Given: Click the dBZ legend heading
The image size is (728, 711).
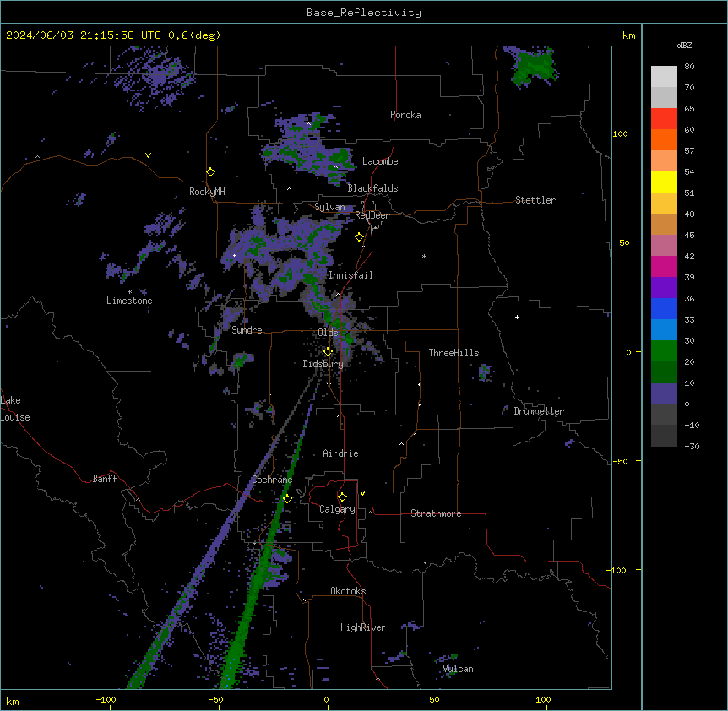Looking at the screenshot, I should 684,45.
